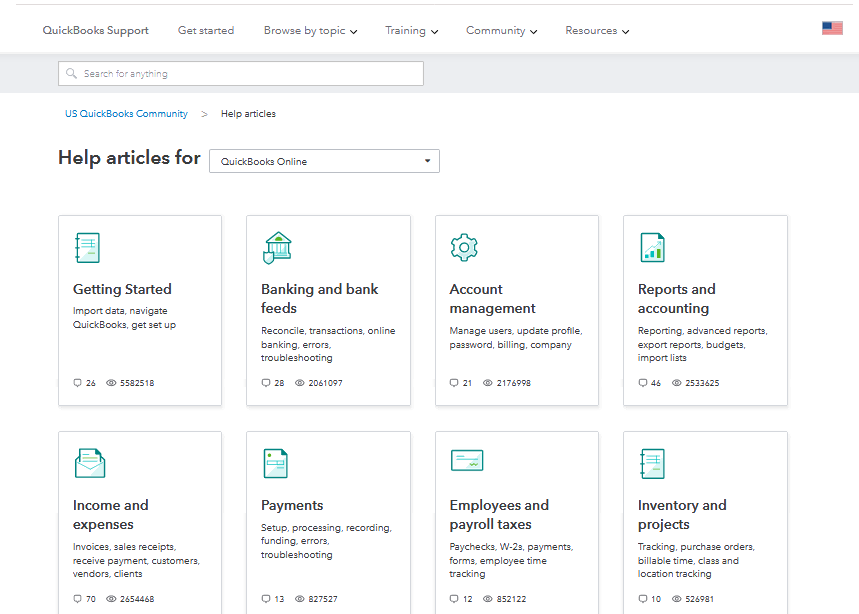Viewport: 859px width, 614px height.
Task: Click the Employees and payroll check icon
Action: 466,461
